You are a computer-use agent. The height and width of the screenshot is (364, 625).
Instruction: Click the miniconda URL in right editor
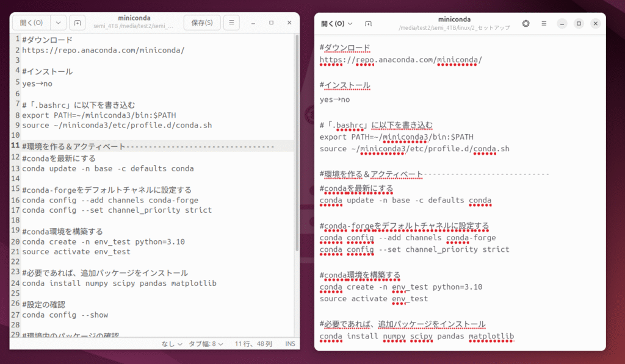(x=401, y=60)
